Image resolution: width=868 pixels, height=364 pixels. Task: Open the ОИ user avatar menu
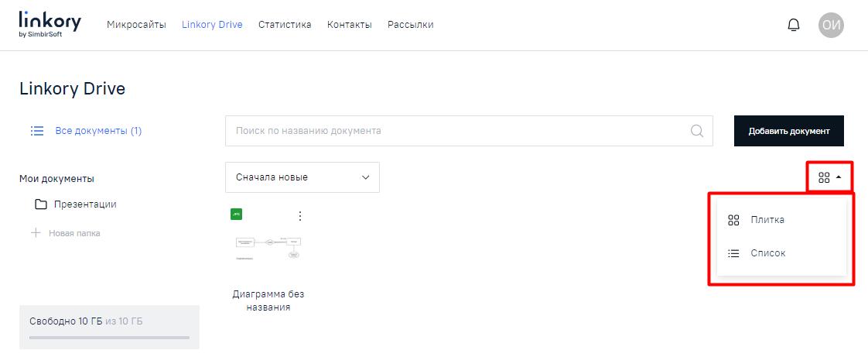pos(831,25)
